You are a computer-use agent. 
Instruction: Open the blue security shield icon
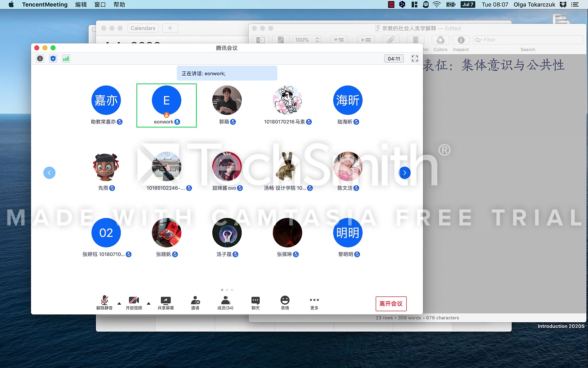click(x=53, y=59)
